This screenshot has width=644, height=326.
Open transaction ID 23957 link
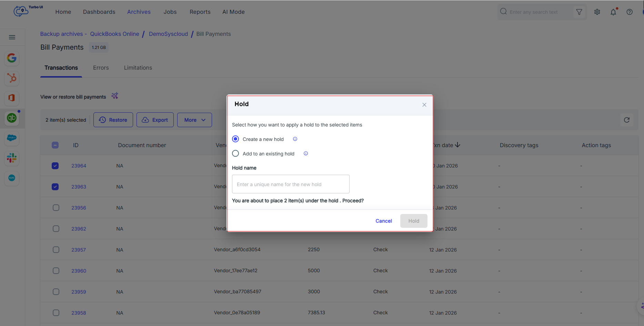click(79, 250)
